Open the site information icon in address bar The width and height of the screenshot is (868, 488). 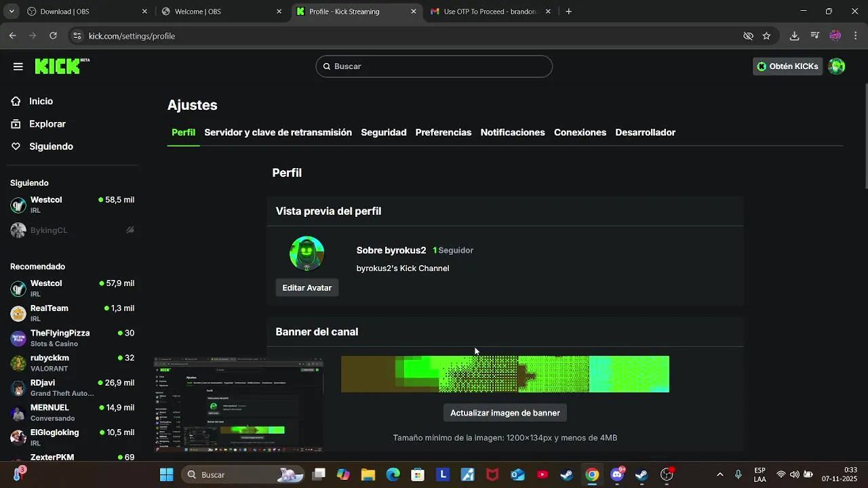point(77,36)
